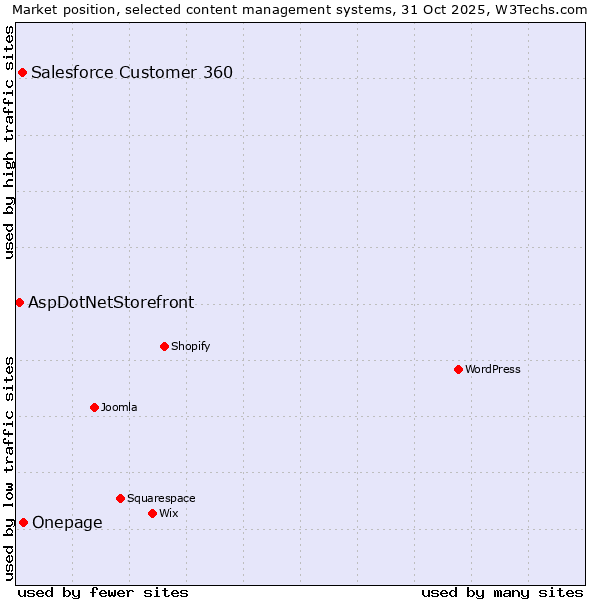This screenshot has width=600, height=600.
Task: Select the Shopify red diamond marker
Action: coord(164,346)
